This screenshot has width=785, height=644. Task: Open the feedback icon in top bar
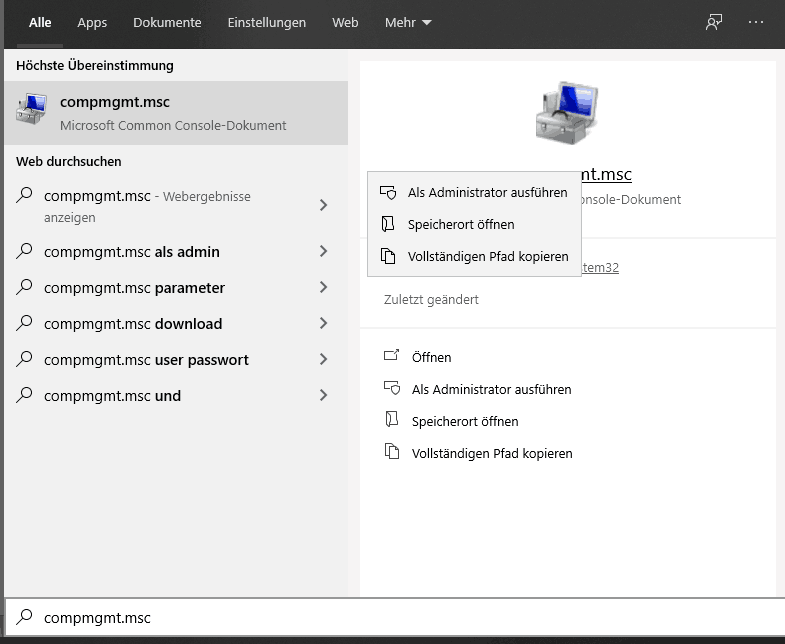click(x=713, y=22)
